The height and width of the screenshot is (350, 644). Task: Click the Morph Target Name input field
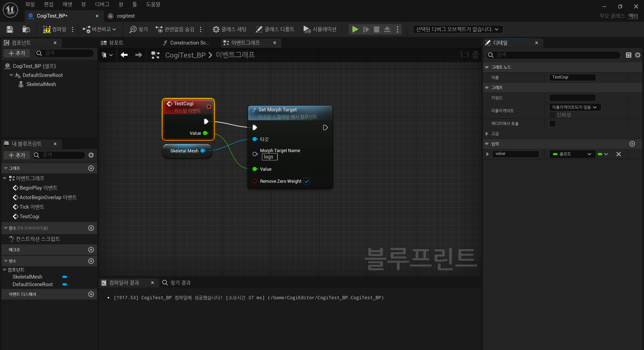[x=269, y=157]
